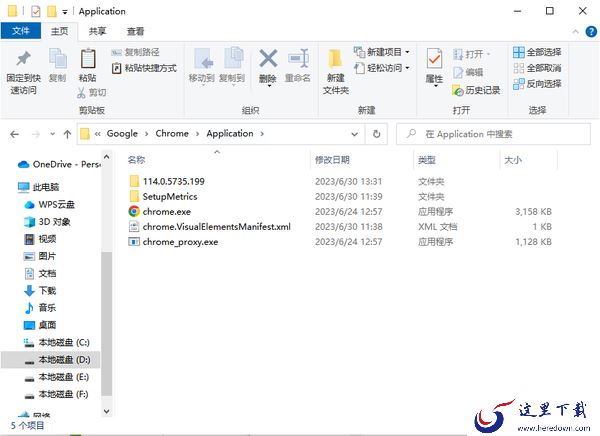Sort by 类型 type column header

tap(427, 160)
